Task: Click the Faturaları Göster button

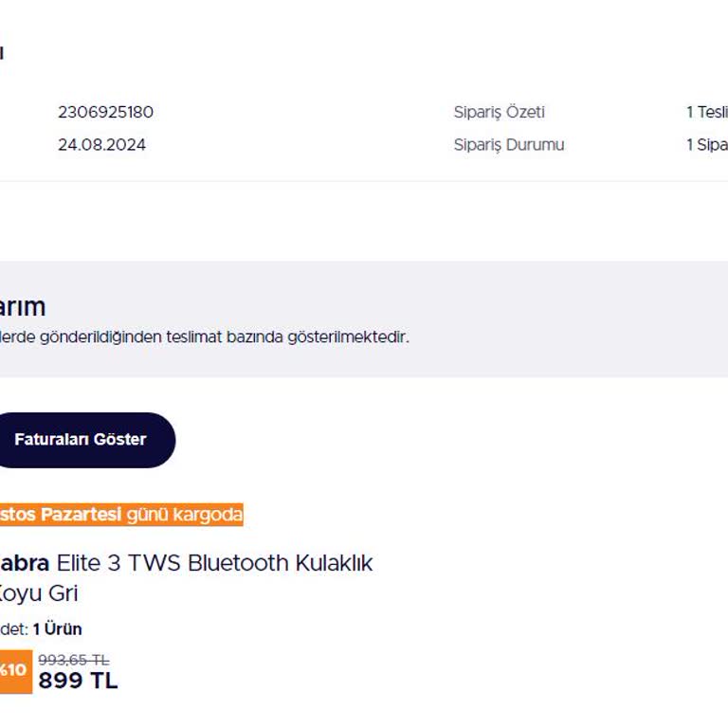Action: [81, 440]
